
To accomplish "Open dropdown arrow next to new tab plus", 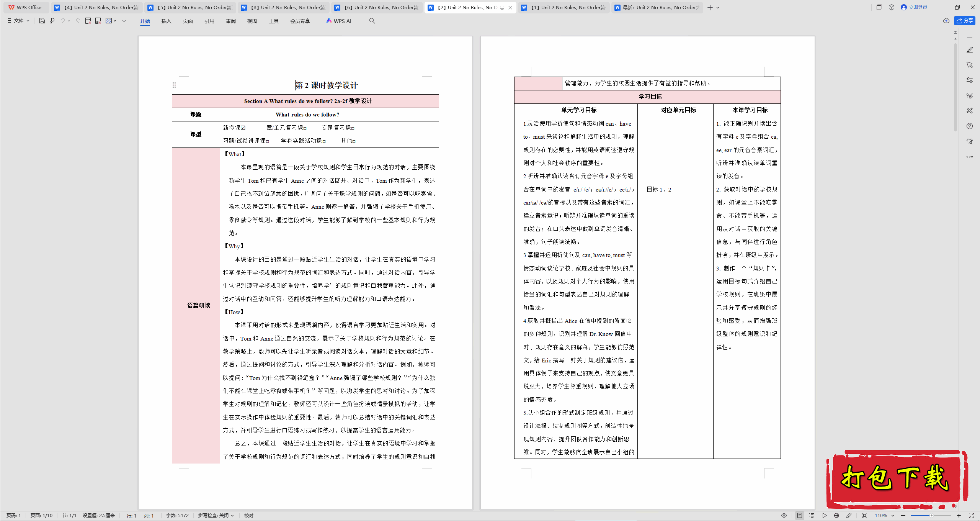I will point(718,8).
